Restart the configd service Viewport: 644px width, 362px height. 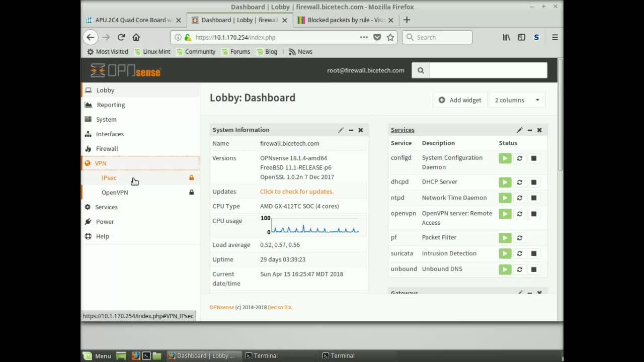520,158
